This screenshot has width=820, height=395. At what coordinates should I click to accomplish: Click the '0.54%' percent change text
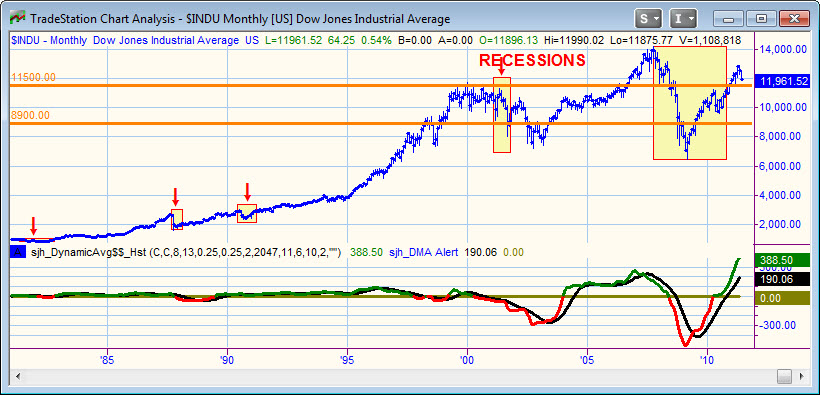point(376,40)
